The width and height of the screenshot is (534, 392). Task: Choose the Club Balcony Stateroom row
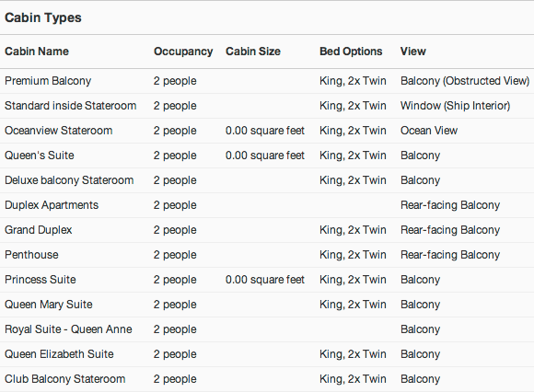click(x=267, y=379)
